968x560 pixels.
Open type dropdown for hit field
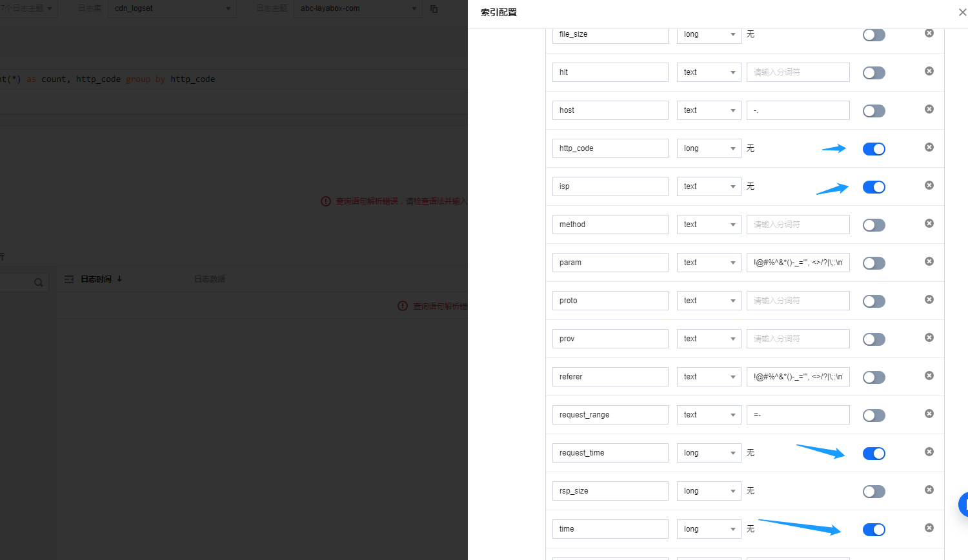point(709,72)
